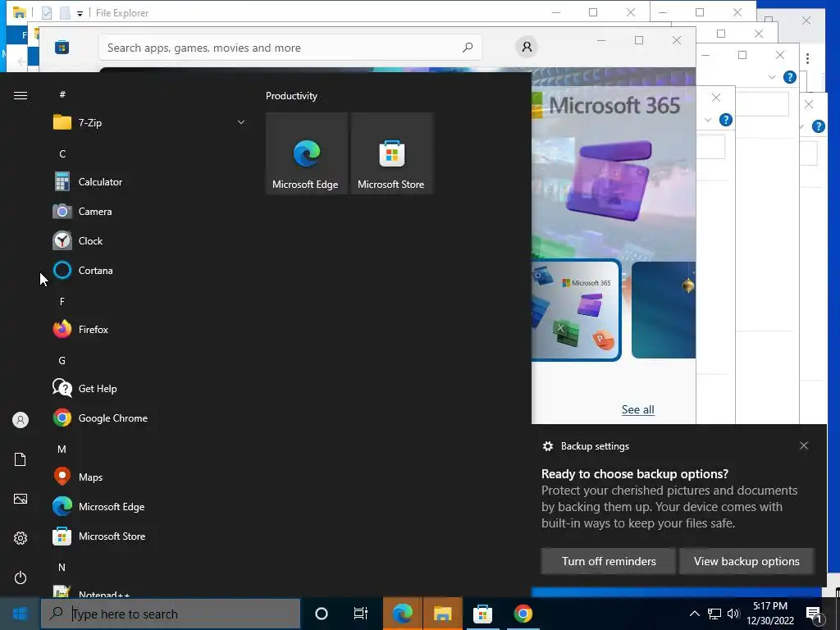Screen dimensions: 840x630
Task: Click See all link in Microsoft Store
Action: click(637, 410)
